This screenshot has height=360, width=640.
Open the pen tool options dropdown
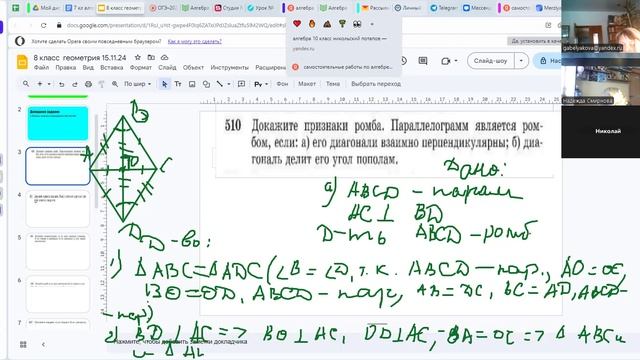click(x=267, y=84)
